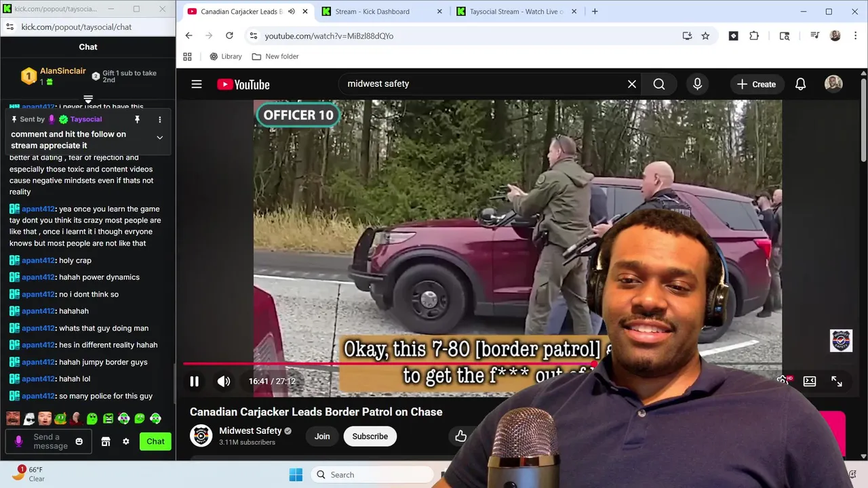Go back in Chrome
Viewport: 868px width, 488px height.
(189, 36)
